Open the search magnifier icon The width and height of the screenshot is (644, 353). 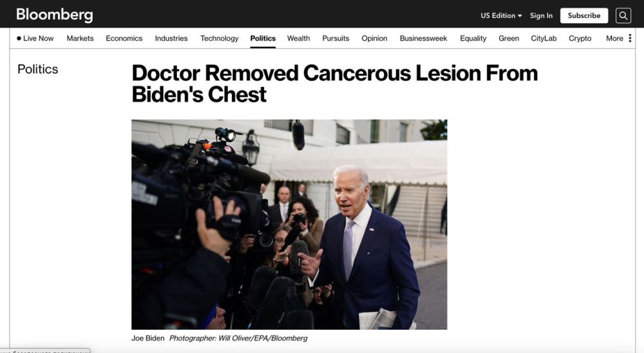pyautogui.click(x=623, y=15)
